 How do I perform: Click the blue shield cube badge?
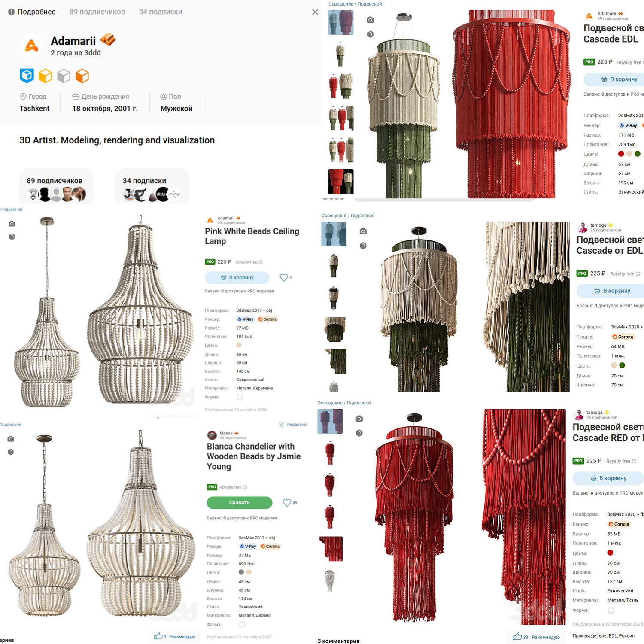pyautogui.click(x=27, y=76)
